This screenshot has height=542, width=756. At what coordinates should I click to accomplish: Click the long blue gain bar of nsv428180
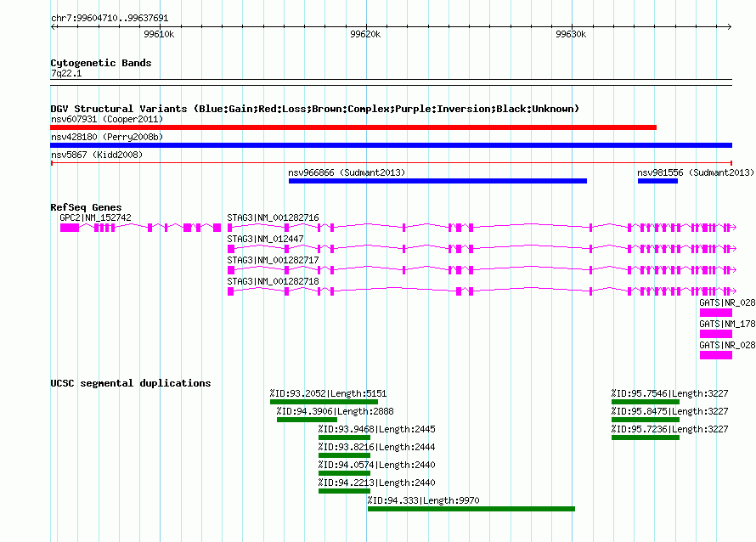391,145
